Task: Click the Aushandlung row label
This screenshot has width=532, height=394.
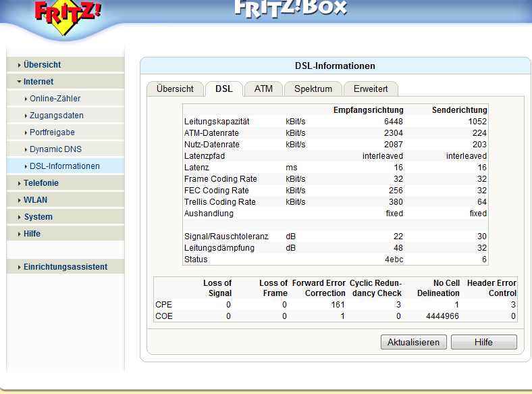Action: pos(209,214)
